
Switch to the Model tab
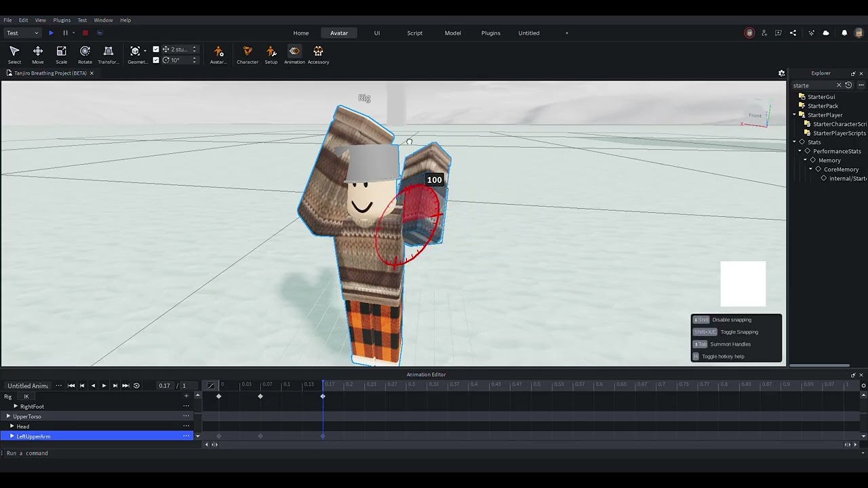453,33
